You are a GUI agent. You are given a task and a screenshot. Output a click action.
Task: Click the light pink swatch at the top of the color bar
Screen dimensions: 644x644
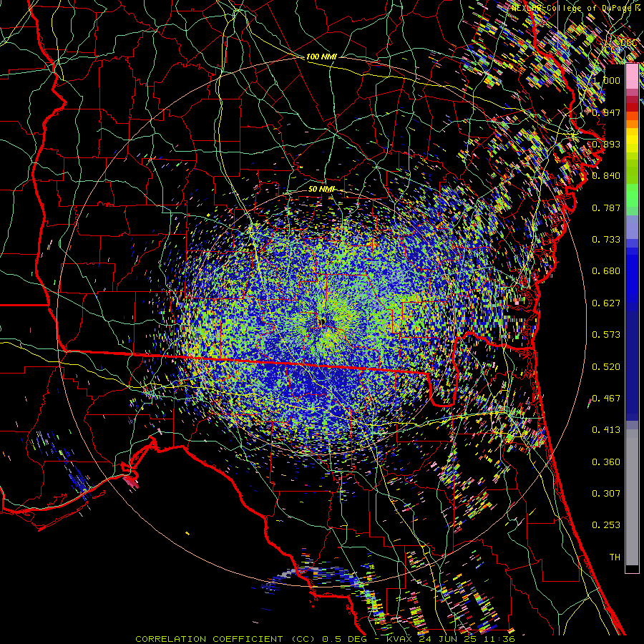(632, 76)
